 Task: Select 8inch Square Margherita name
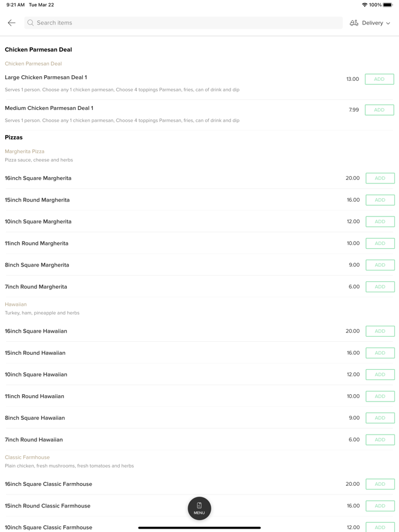tap(37, 265)
